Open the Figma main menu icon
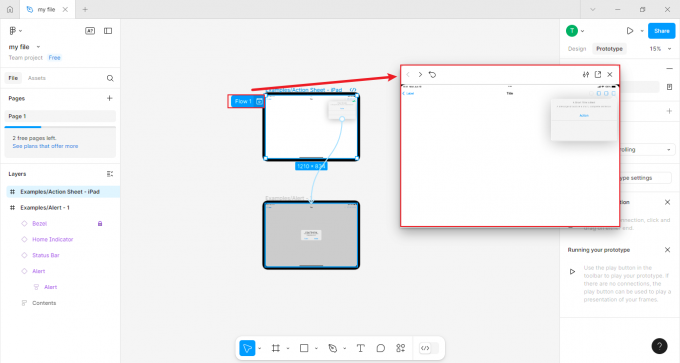Screen dimensions: 680x363 tap(13, 31)
